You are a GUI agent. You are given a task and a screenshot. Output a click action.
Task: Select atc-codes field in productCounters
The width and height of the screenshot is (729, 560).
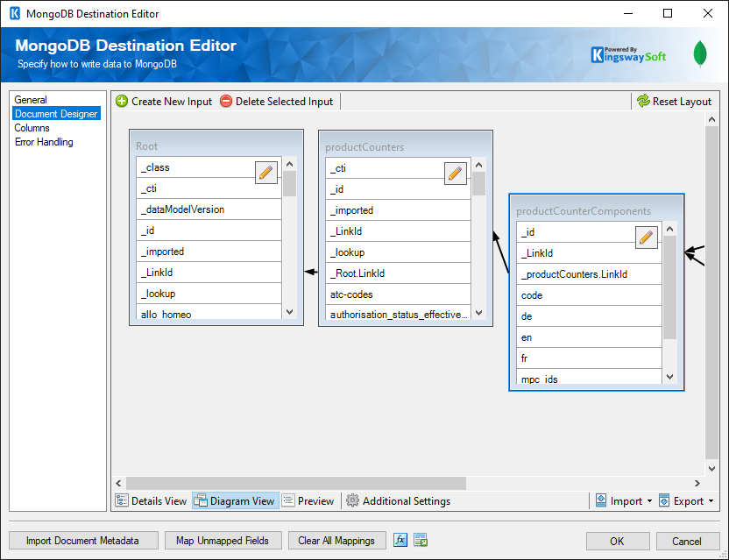pyautogui.click(x=398, y=294)
